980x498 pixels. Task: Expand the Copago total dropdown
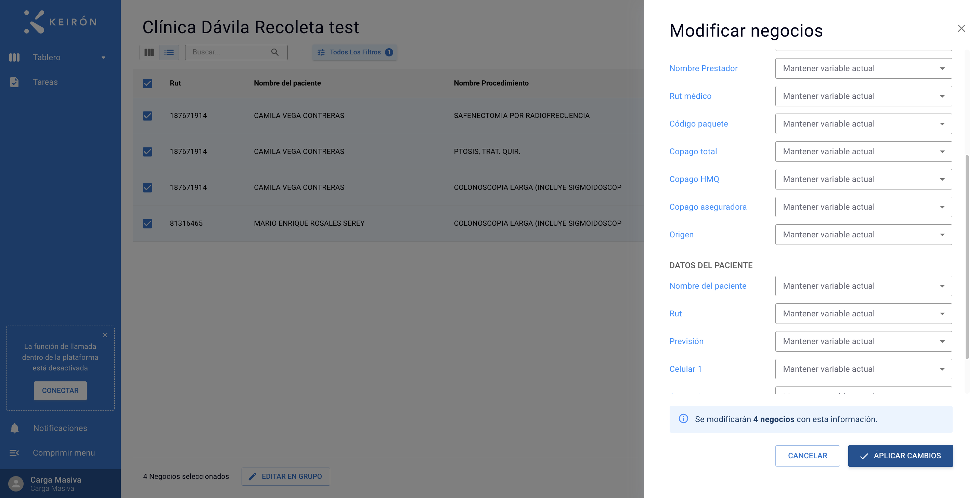click(864, 152)
